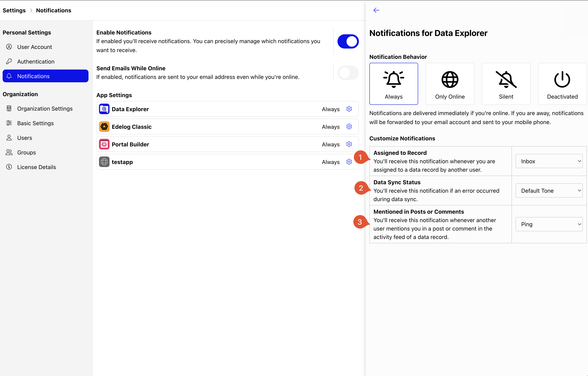Click the Settings breadcrumb link
Screen dimensions: 588x376
[14, 10]
